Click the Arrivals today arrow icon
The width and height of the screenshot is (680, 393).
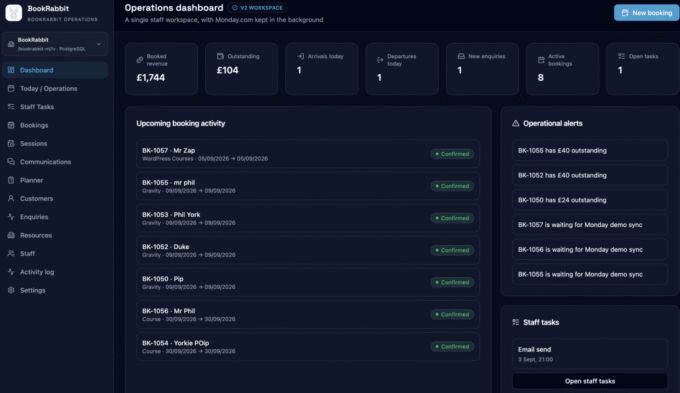click(x=301, y=56)
